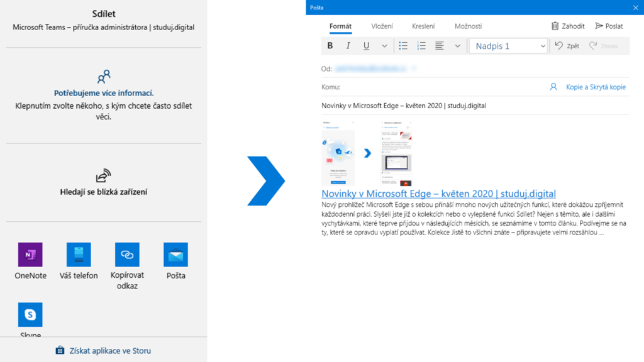The image size is (644, 362).
Task: Open the Nadpis 1 style dropdown
Action: point(508,46)
